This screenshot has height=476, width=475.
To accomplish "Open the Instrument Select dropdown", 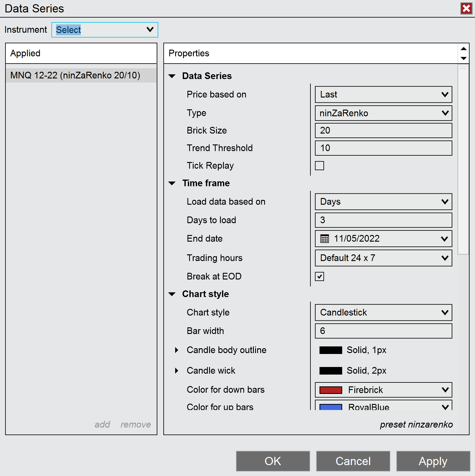I will tap(105, 30).
